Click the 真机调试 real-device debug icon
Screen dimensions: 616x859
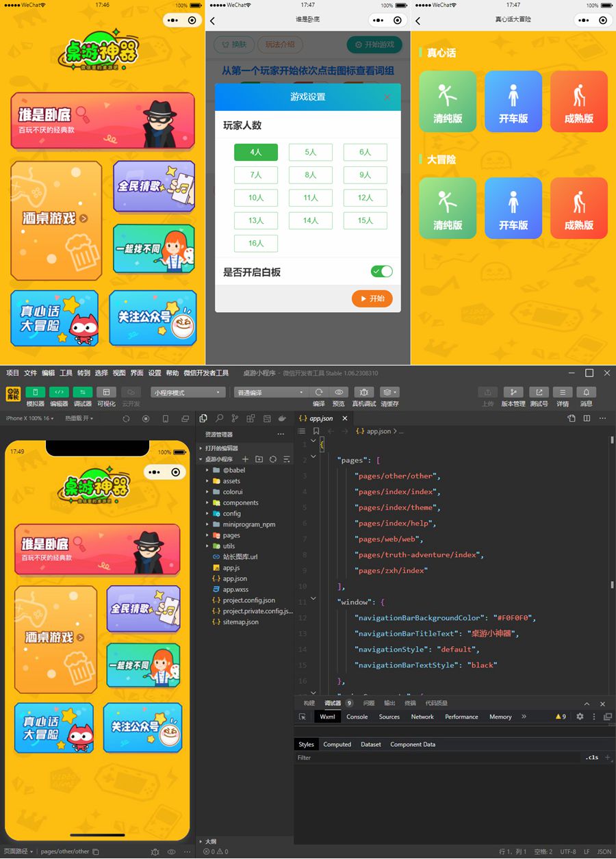pyautogui.click(x=363, y=392)
